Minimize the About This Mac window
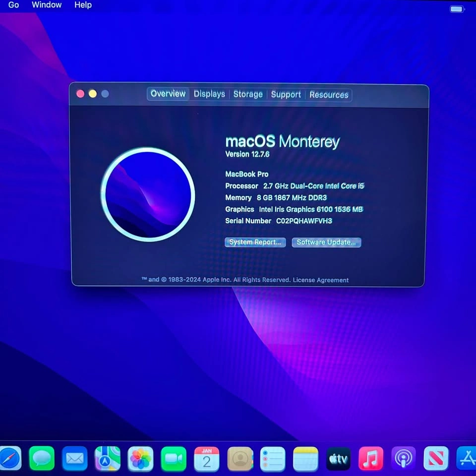This screenshot has height=476, width=476. coord(93,94)
